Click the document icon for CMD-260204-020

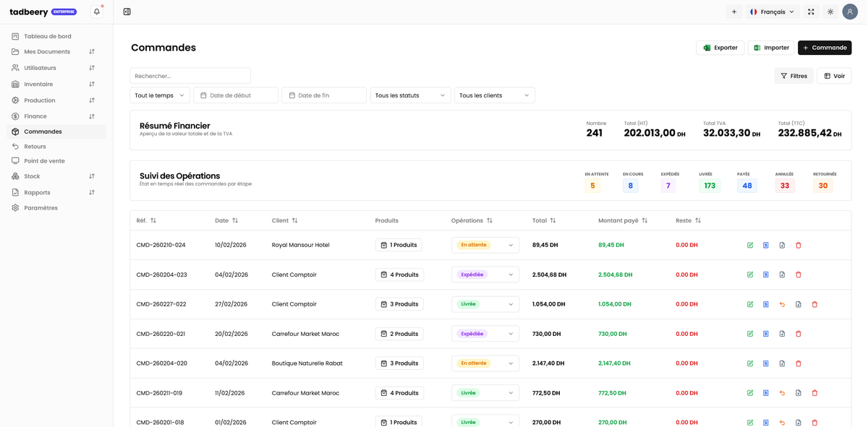[x=782, y=363]
